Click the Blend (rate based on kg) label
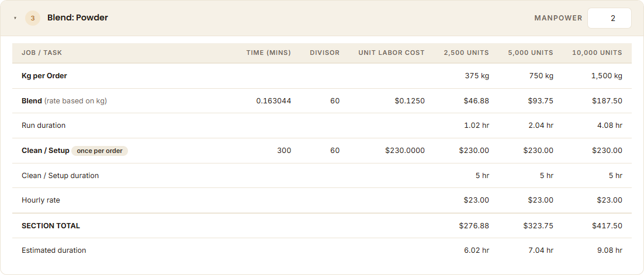 [x=64, y=101]
